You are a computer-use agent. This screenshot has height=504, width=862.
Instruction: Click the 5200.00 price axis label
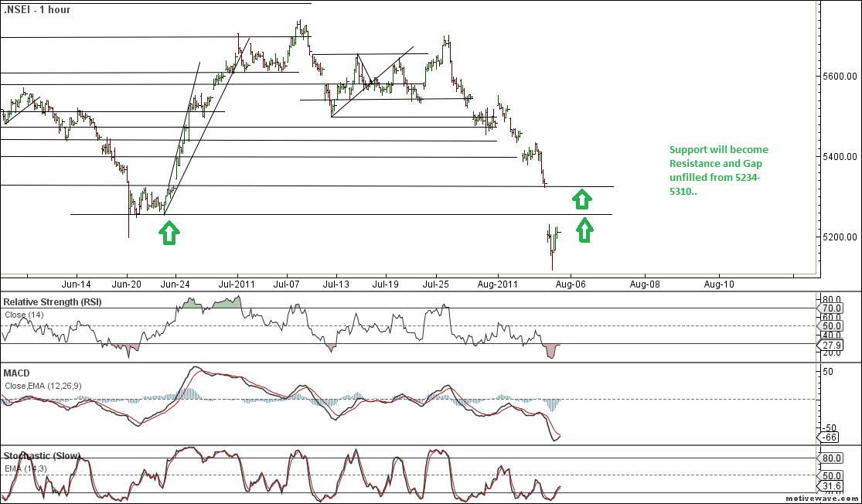(839, 237)
